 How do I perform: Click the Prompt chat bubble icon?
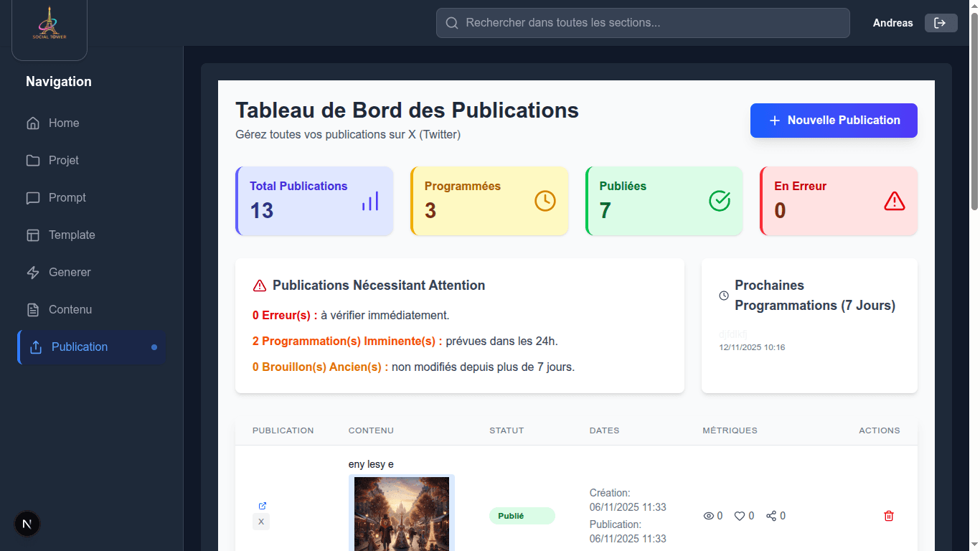pos(33,198)
